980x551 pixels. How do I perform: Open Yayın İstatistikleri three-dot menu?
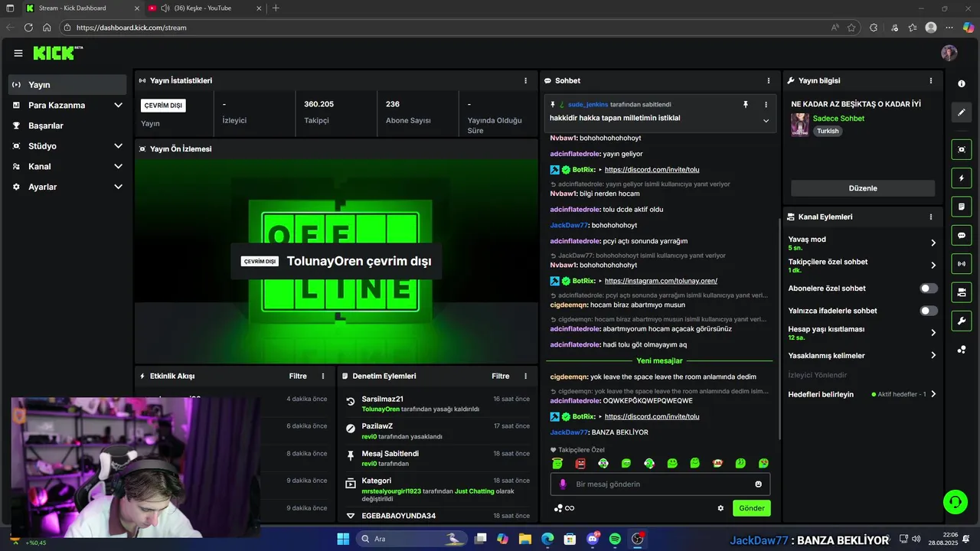tap(525, 80)
